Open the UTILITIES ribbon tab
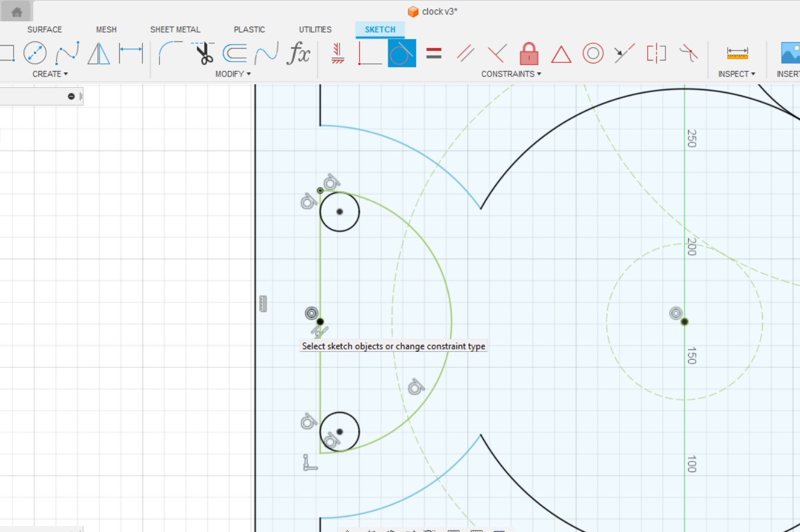Screen dimensions: 800x532 pos(315,29)
